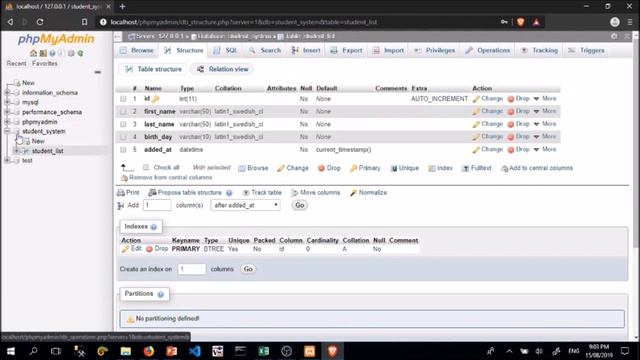640x360 pixels.
Task: Click in the Add columns number field
Action: point(157,205)
